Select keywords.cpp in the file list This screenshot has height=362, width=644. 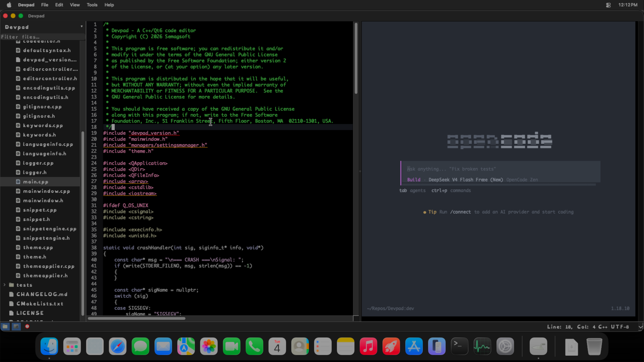tap(43, 125)
